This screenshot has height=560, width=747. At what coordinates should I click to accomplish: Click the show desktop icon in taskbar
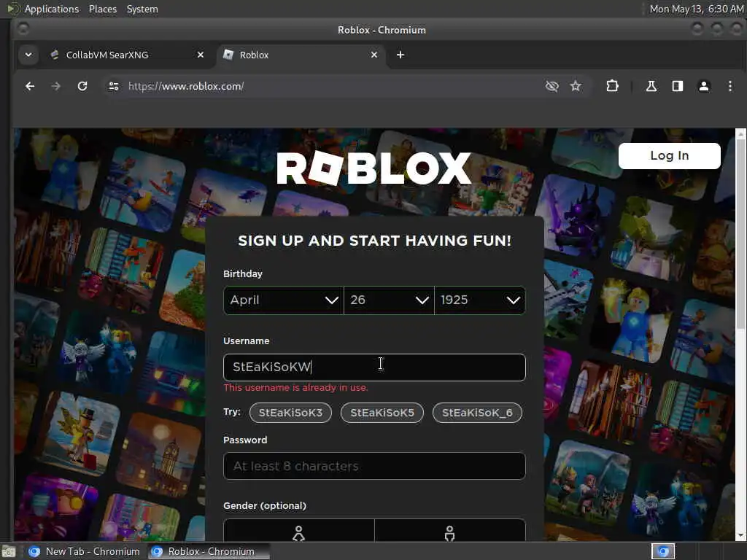(8, 551)
